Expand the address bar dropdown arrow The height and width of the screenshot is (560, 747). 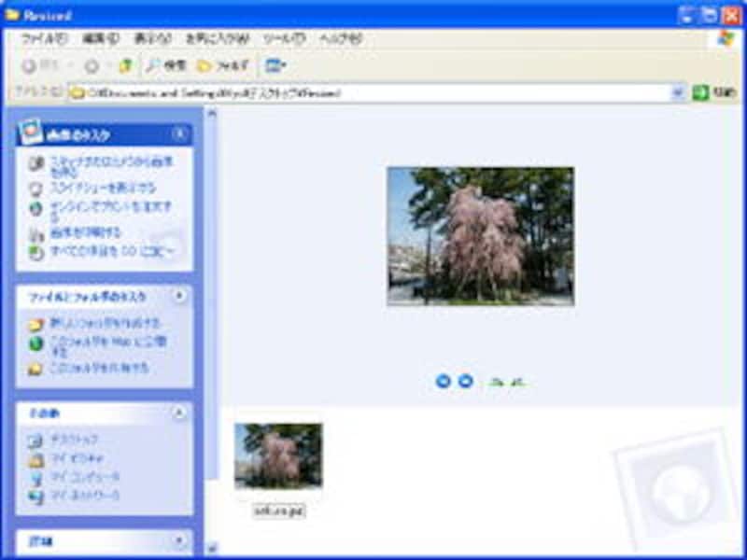678,92
